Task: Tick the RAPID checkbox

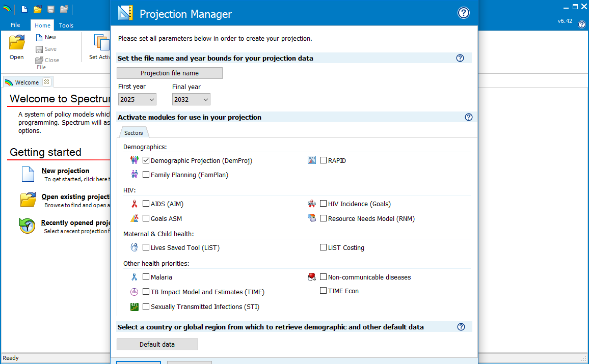Action: pos(323,160)
